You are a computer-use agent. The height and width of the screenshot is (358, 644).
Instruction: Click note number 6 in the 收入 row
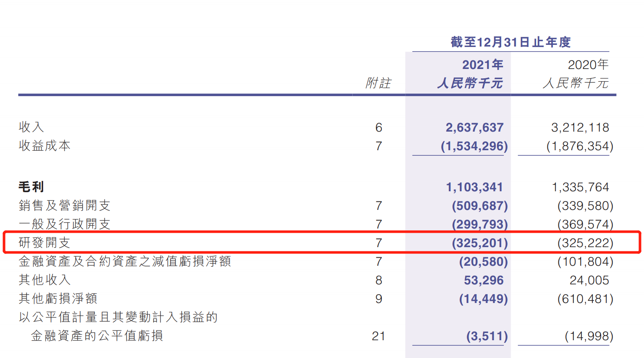[x=379, y=127]
